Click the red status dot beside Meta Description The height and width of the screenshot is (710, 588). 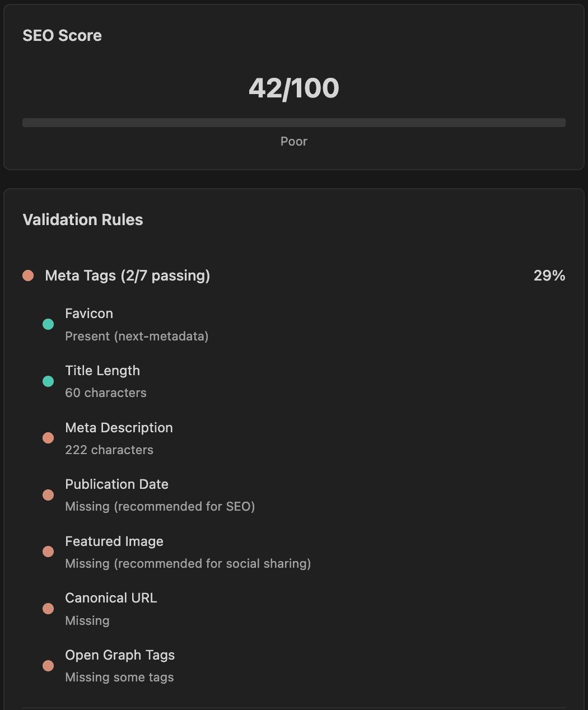pos(48,438)
